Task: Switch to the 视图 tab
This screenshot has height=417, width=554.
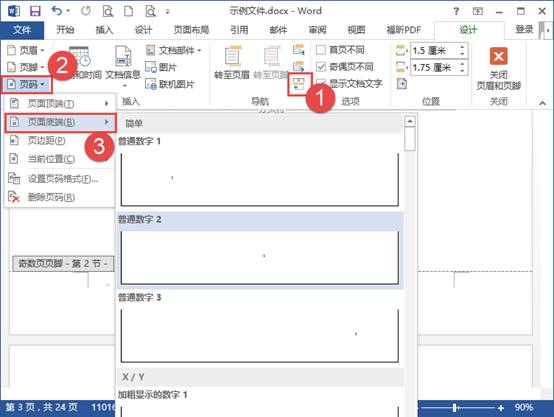Action: click(x=356, y=30)
